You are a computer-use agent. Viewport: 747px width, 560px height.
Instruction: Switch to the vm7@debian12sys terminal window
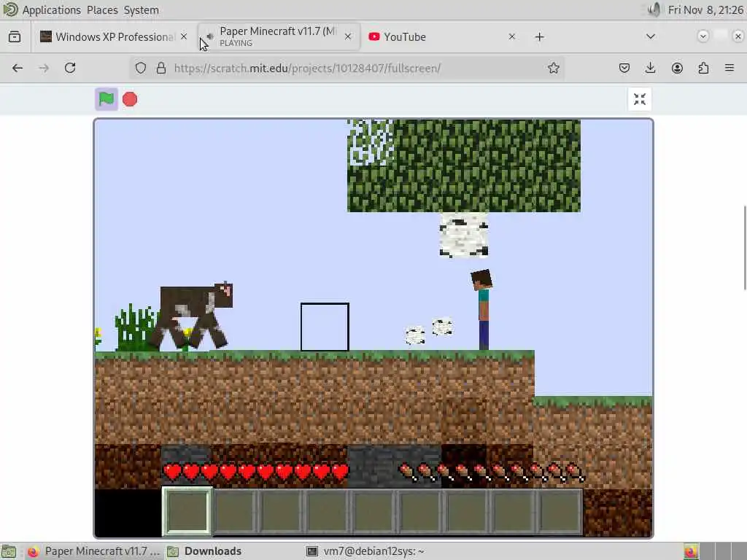tap(366, 551)
